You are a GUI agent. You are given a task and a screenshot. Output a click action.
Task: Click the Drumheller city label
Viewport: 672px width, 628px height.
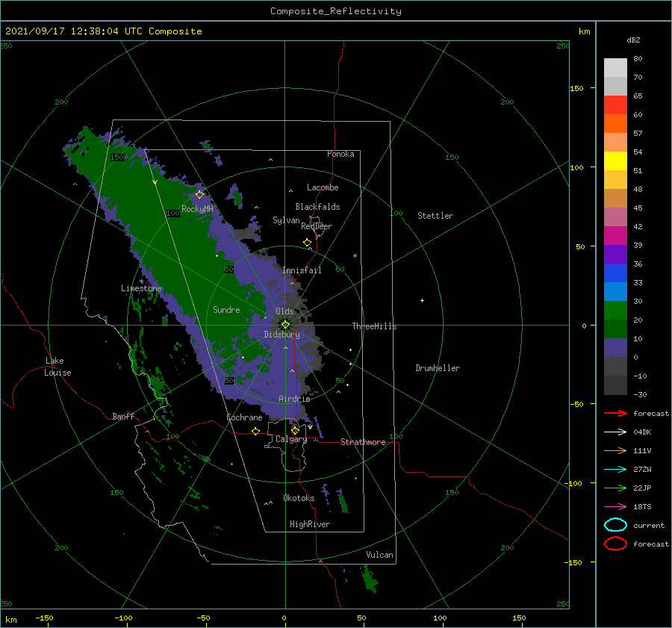(x=438, y=368)
